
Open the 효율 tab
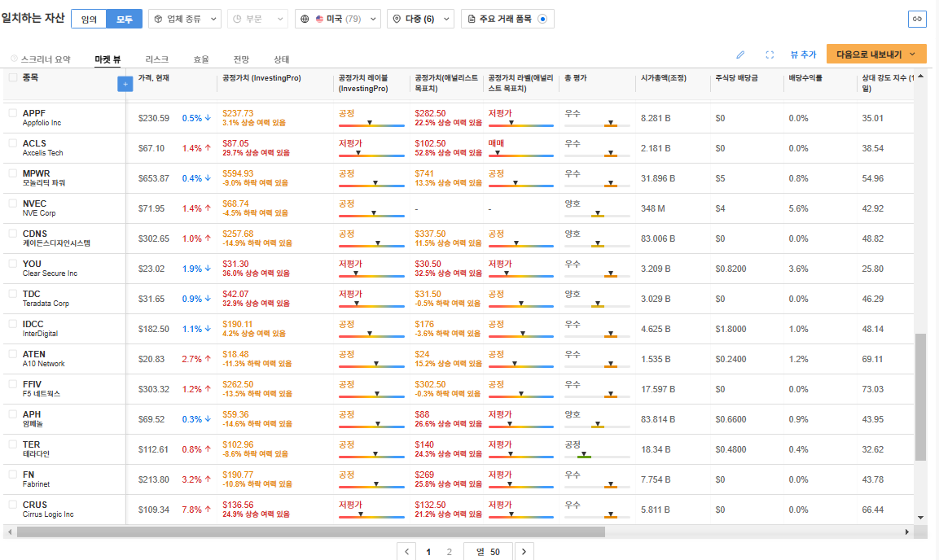coord(201,59)
